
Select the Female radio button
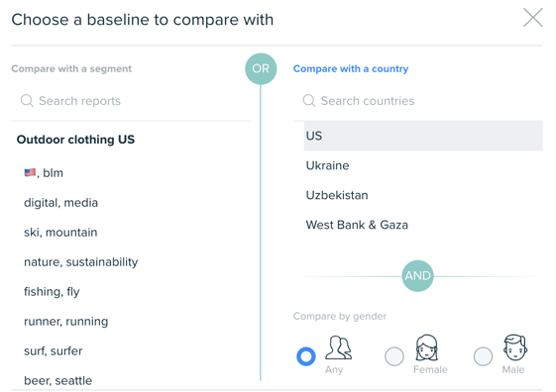[394, 356]
